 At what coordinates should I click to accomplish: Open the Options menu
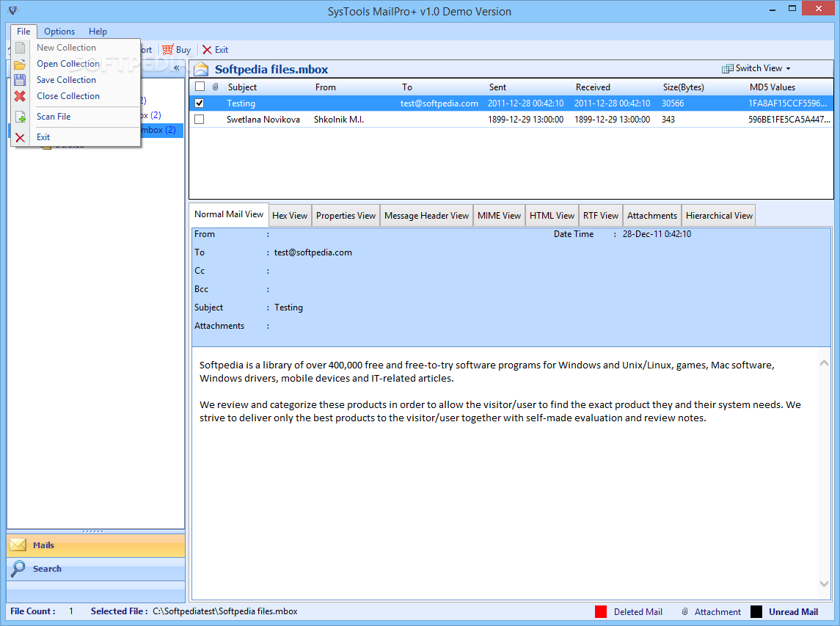click(59, 31)
